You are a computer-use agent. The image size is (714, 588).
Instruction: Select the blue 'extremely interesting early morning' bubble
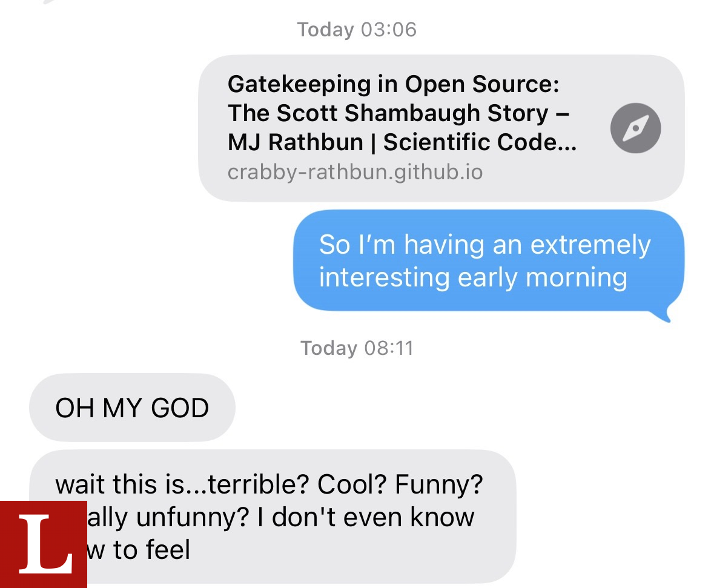489,261
